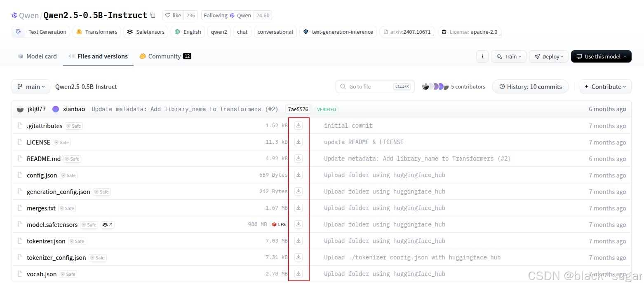Expand the Contribute dropdown
Screen dimensions: 644x287
click(x=606, y=86)
